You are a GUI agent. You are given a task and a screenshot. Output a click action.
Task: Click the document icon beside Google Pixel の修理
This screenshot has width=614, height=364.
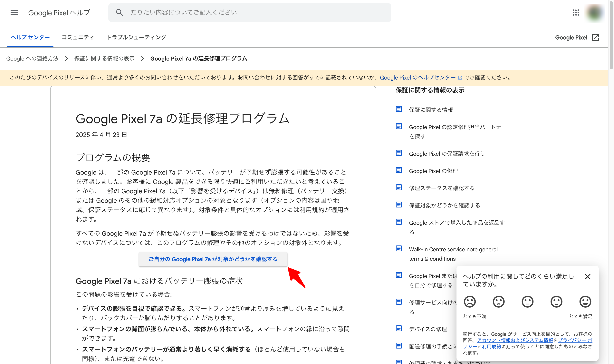[399, 170]
